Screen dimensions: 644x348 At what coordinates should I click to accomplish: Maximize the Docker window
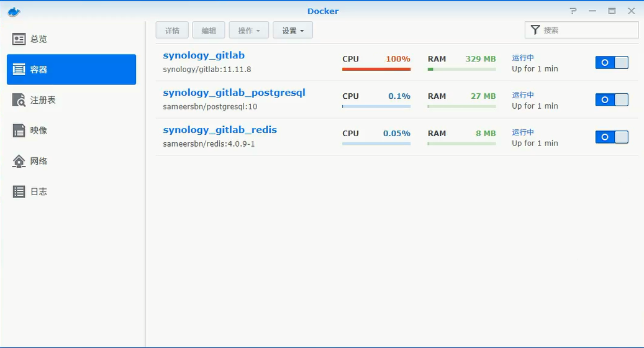[x=612, y=11]
